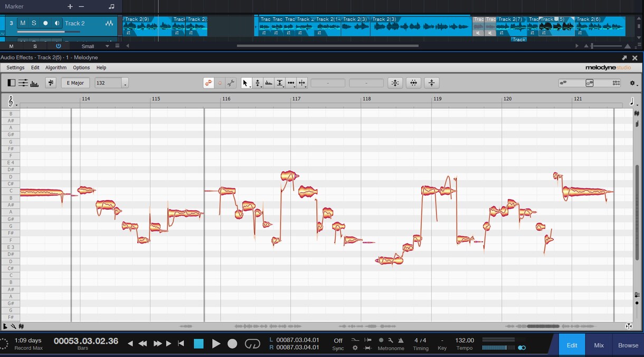Switch to note assignment mode wrench
The height and width of the screenshot is (357, 644).
pyautogui.click(x=231, y=83)
